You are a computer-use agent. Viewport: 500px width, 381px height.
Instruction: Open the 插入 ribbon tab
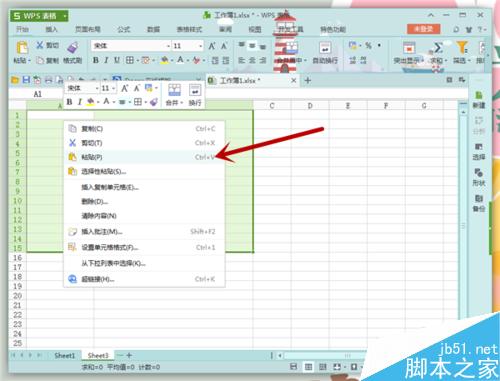pos(52,29)
